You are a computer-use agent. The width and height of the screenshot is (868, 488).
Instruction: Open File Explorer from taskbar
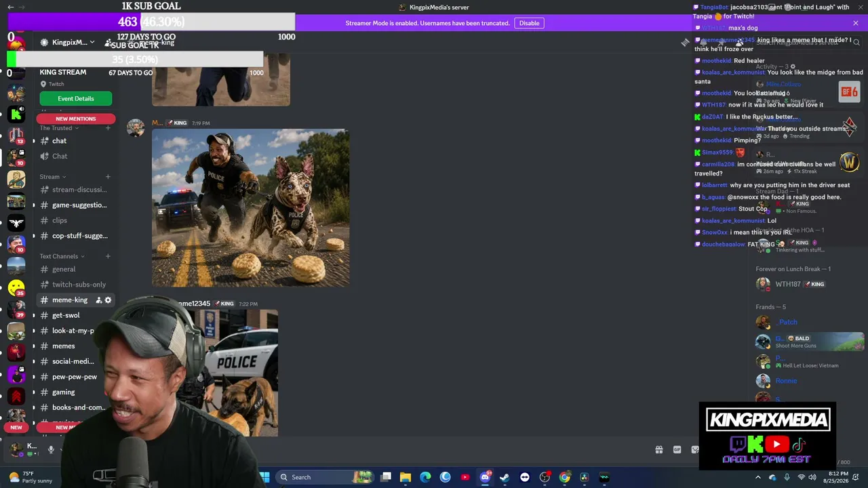[406, 477]
